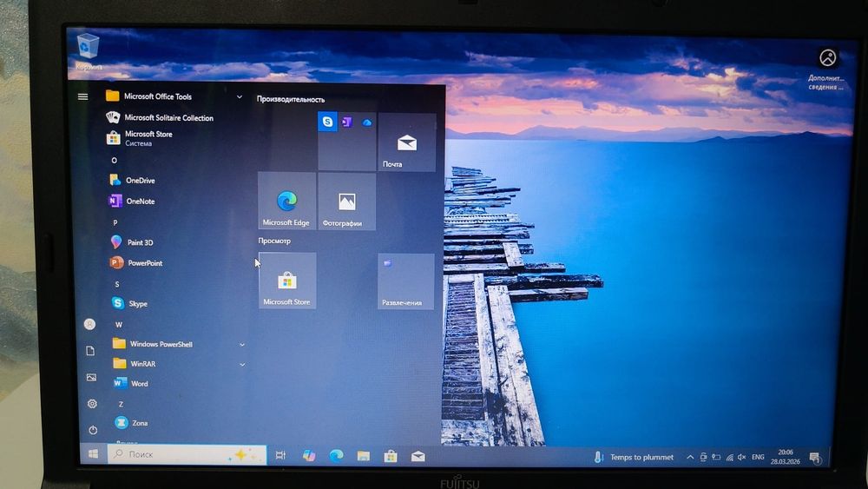Open the power options icon
Viewport: 868px width, 489px height.
[93, 430]
